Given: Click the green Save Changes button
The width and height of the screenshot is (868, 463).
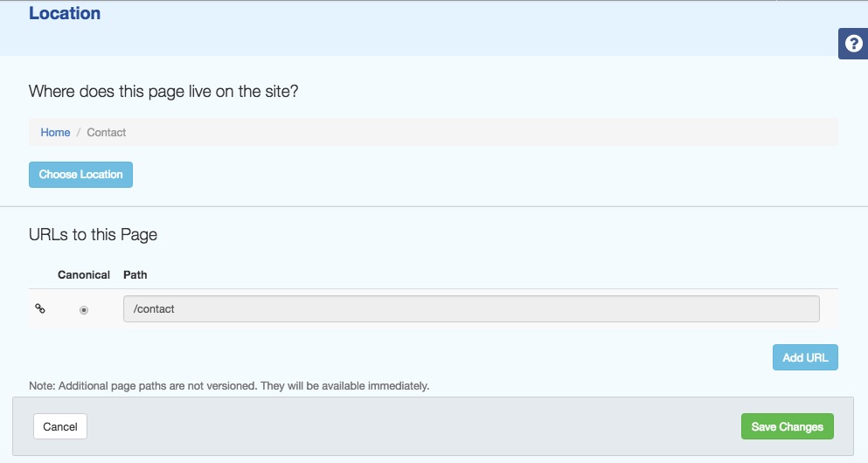Looking at the screenshot, I should 788,426.
